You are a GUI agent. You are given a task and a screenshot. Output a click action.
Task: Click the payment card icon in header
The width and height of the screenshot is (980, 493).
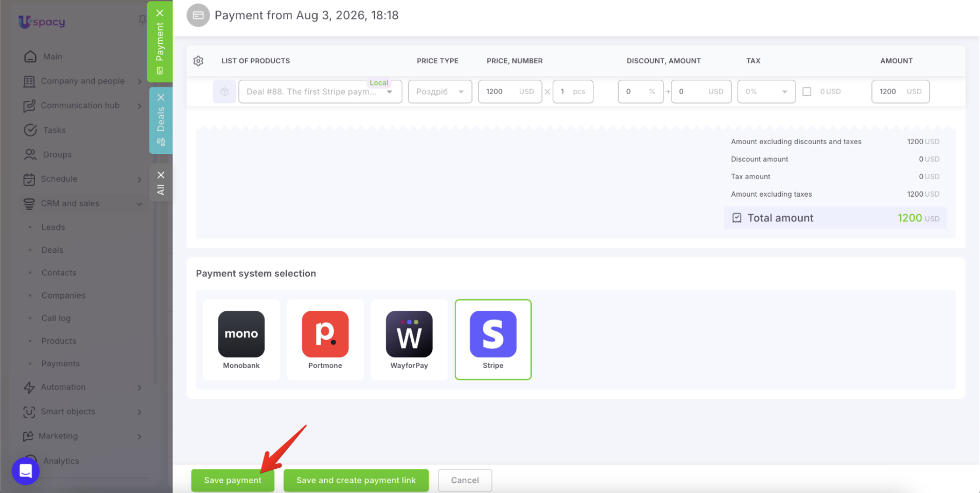(x=198, y=15)
